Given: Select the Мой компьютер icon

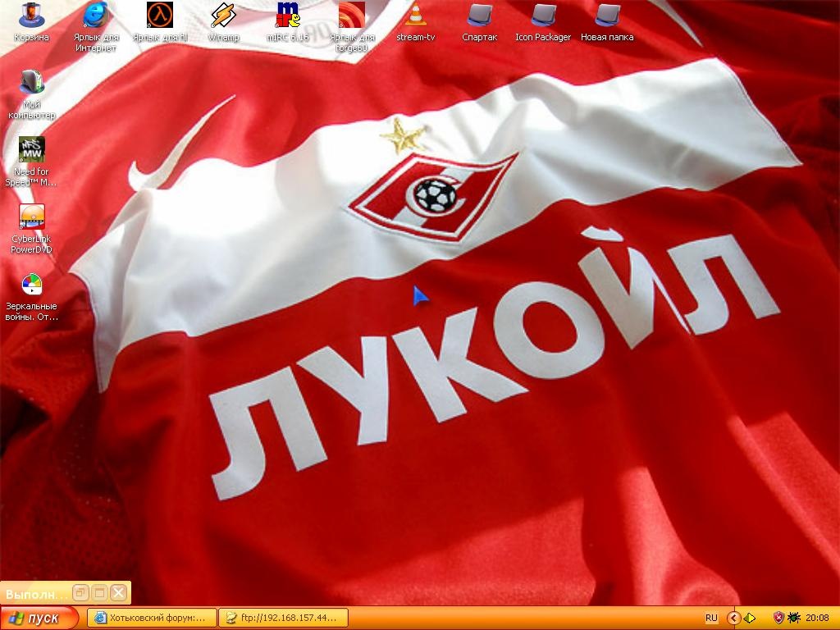Looking at the screenshot, I should point(31,83).
